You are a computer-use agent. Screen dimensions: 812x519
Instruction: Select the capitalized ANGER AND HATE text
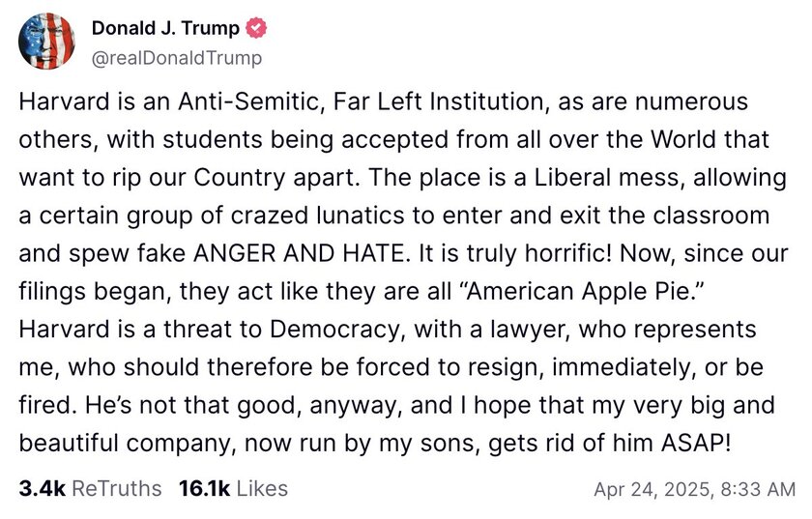(299, 253)
